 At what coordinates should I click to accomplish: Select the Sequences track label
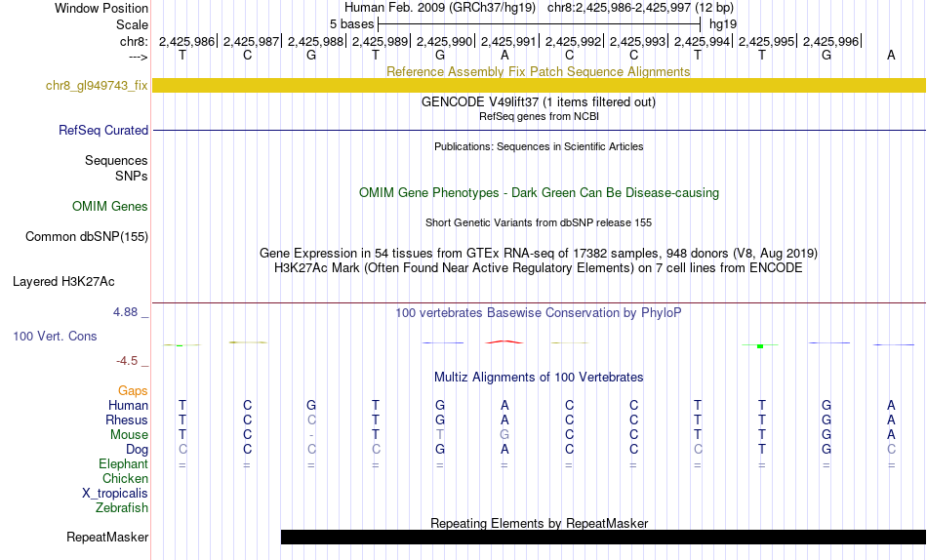(116, 160)
